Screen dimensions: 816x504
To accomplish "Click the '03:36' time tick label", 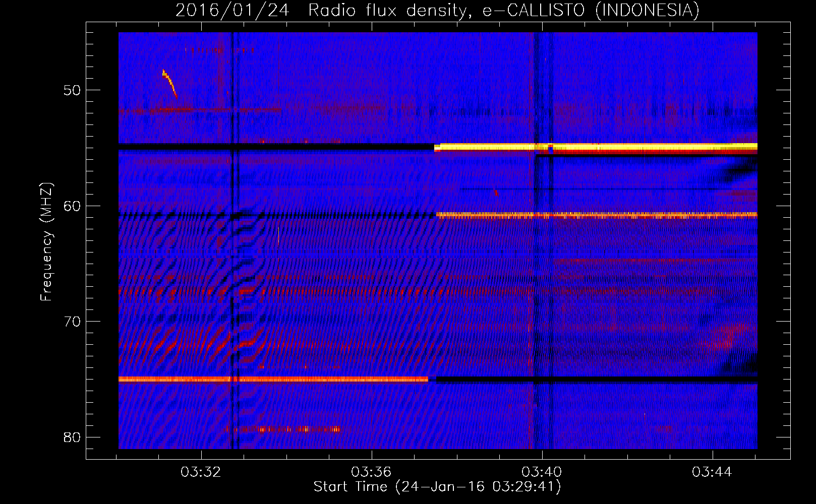I will pos(371,472).
